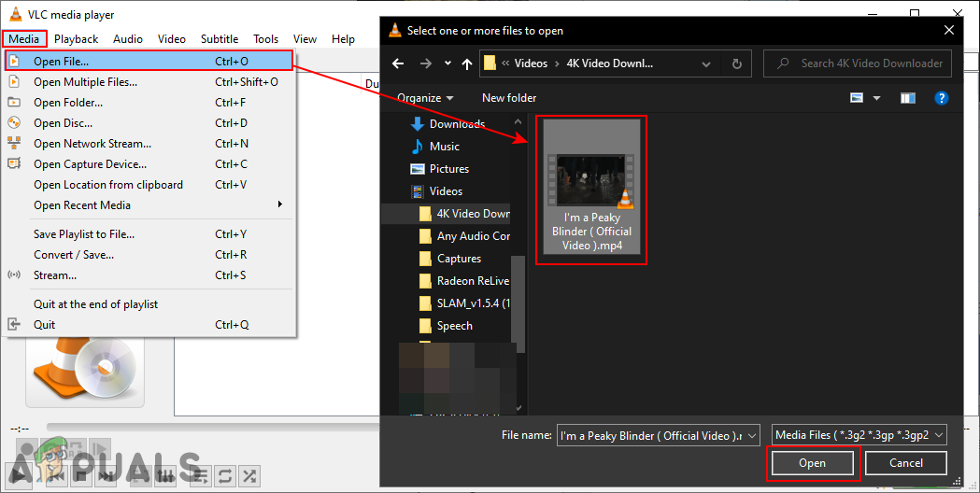
Task: Choose Quit from the Media menu
Action: coord(149,325)
